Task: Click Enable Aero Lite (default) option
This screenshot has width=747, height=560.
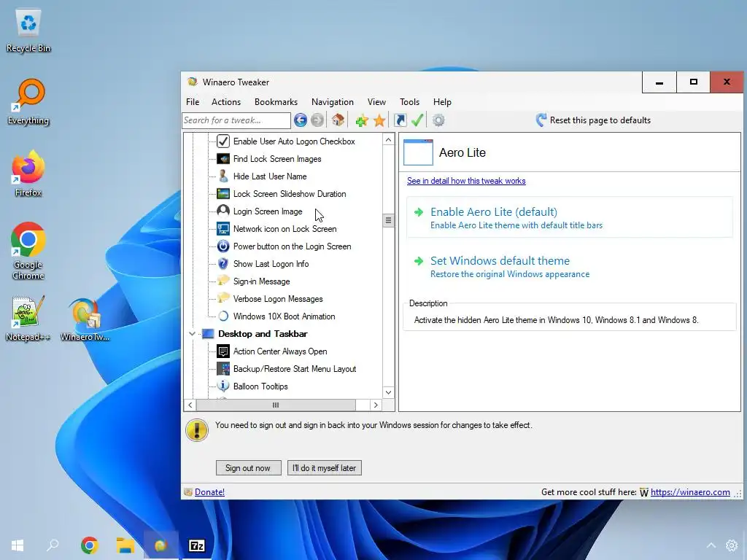Action: click(x=569, y=217)
